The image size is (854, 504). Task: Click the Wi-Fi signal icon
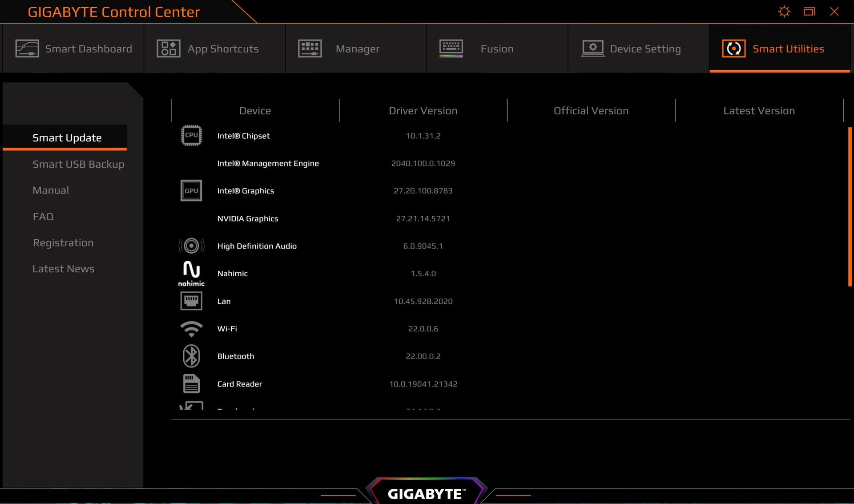pos(191,329)
